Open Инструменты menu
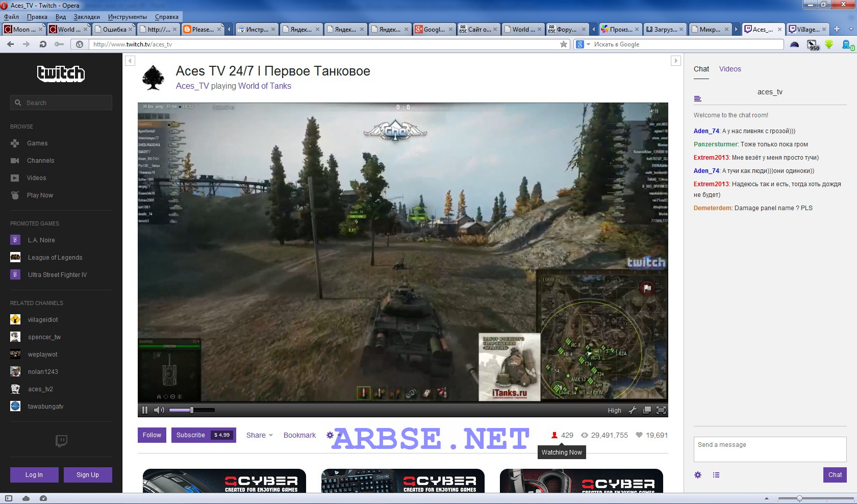The height and width of the screenshot is (504, 857). 127,17
